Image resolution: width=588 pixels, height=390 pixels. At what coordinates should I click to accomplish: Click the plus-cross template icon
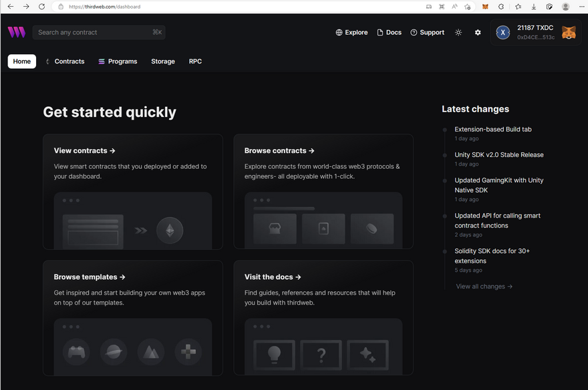(188, 352)
